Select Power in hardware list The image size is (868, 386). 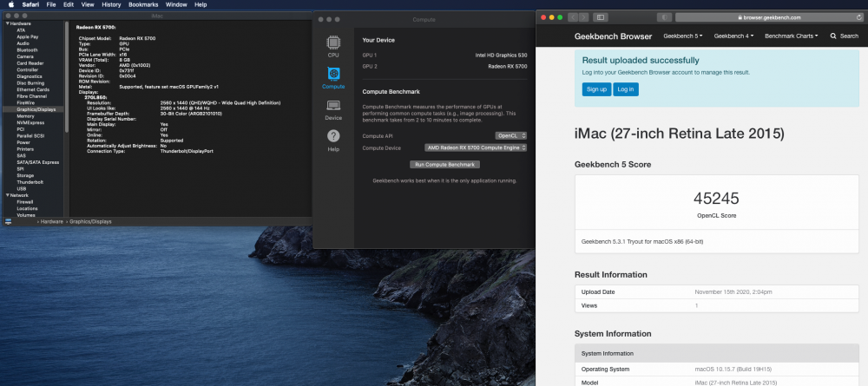(23, 142)
